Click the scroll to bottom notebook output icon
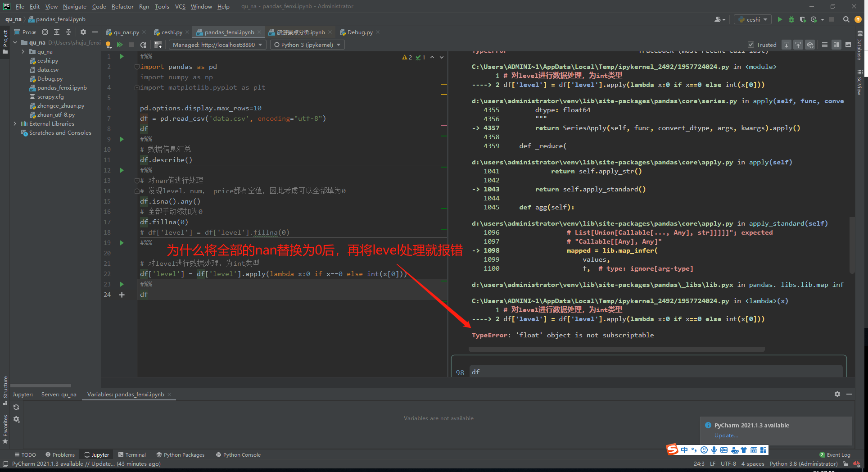 coord(787,45)
